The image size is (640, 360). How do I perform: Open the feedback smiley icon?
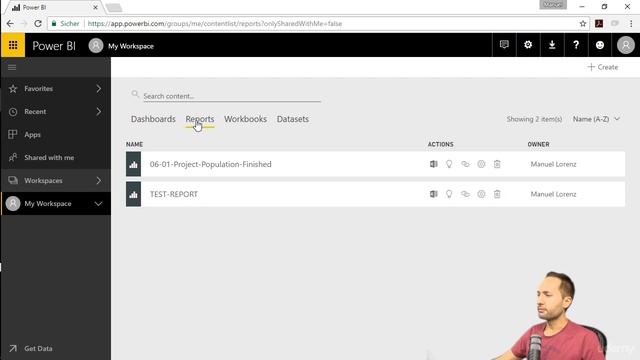click(x=600, y=45)
